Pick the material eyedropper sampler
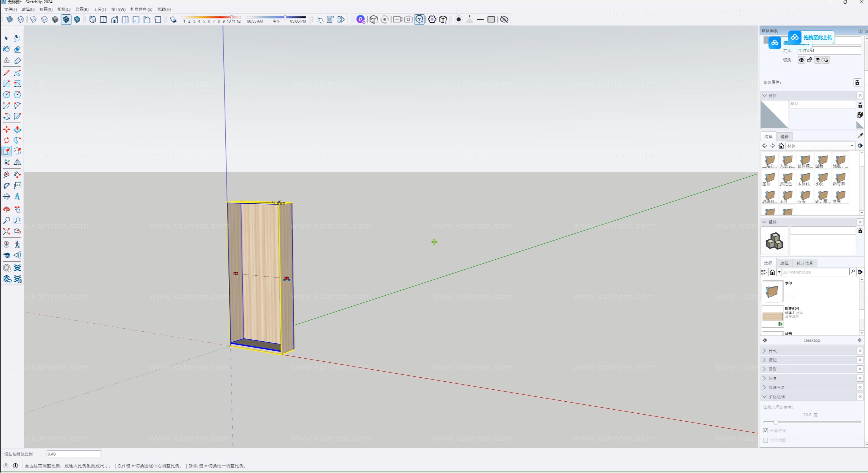This screenshot has height=473, width=868. [x=860, y=136]
